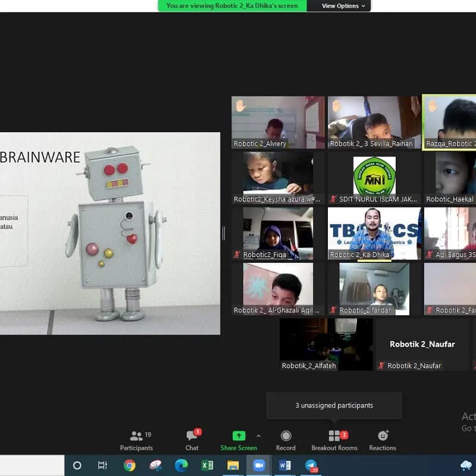This screenshot has height=476, width=476.
Task: Select Robotic2_Fiqa video tile
Action: coord(278,233)
